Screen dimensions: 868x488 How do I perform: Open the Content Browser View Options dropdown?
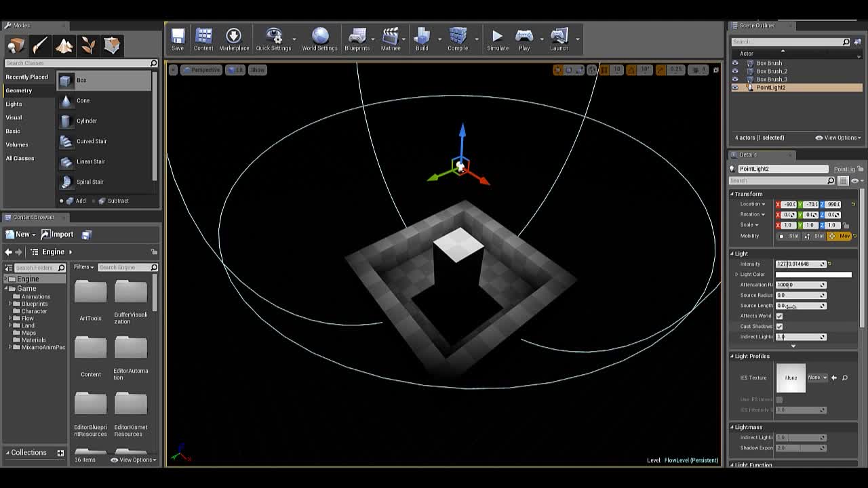pos(134,460)
